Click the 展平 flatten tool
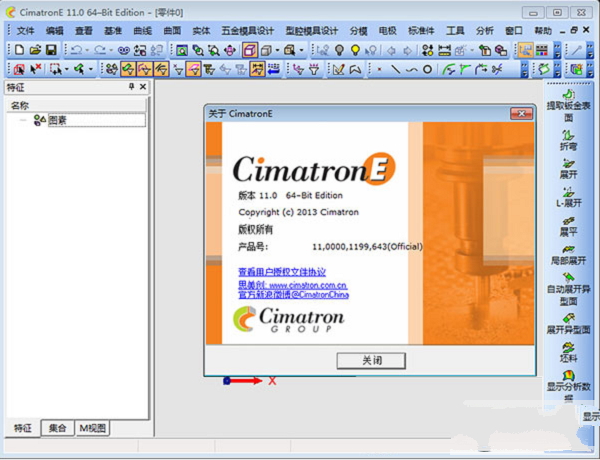 568,227
